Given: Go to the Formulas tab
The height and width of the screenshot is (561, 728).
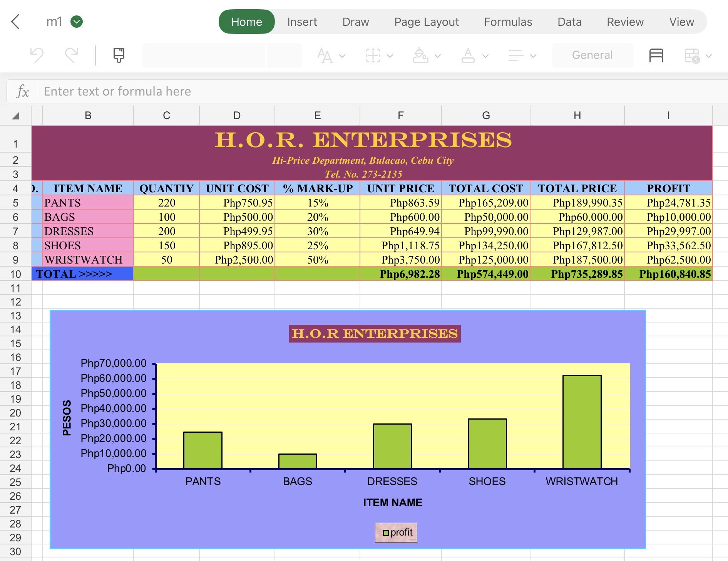Looking at the screenshot, I should pyautogui.click(x=508, y=22).
